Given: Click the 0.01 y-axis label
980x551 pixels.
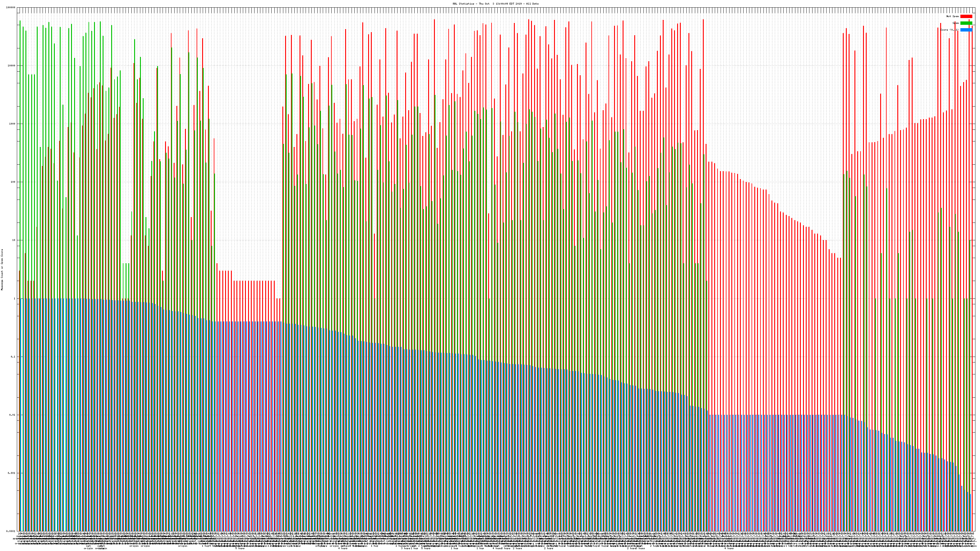Looking at the screenshot, I should pos(13,415).
